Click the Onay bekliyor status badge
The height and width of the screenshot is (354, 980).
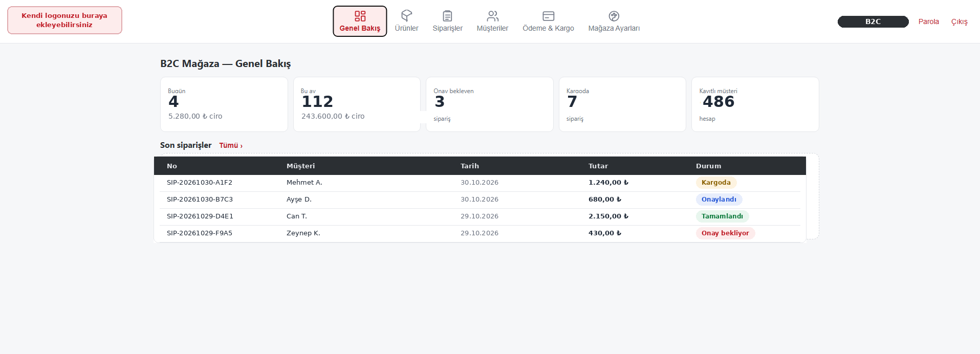(725, 233)
